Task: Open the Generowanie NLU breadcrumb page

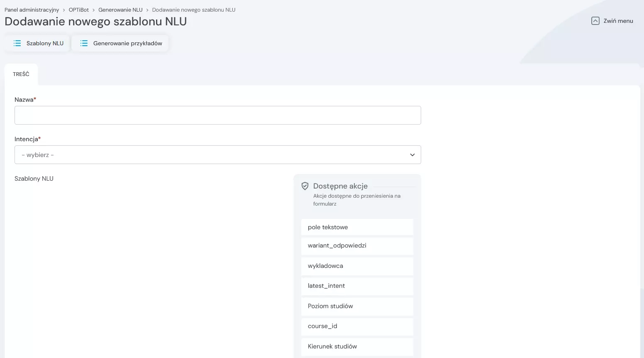Action: 120,10
